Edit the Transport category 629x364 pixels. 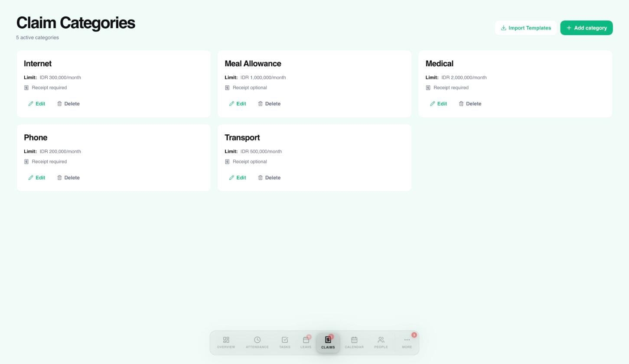point(238,178)
